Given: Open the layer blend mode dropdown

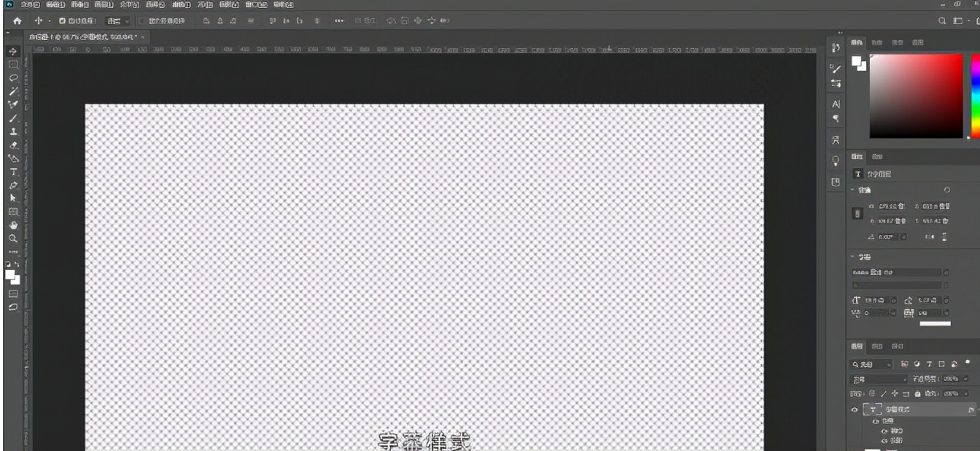Looking at the screenshot, I should click(880, 379).
